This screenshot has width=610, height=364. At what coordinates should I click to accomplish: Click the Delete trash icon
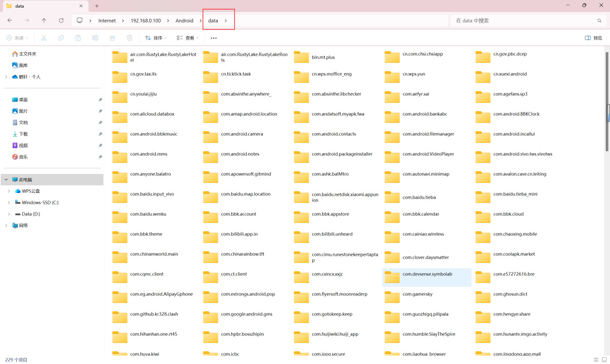coord(130,38)
